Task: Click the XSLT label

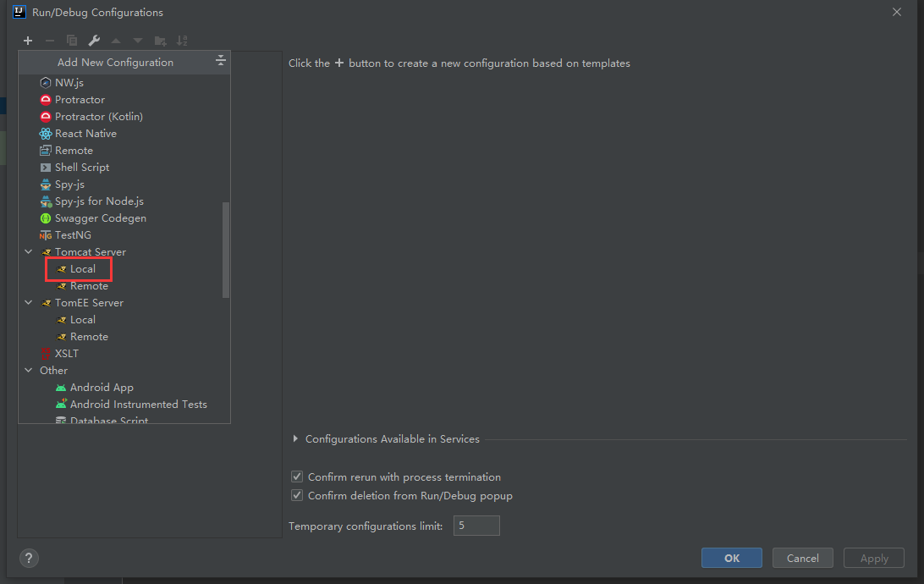Action: (x=67, y=354)
